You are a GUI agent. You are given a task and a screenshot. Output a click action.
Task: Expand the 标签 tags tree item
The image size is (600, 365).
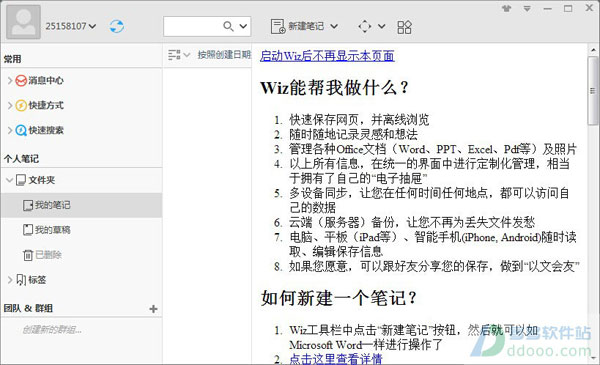pos(10,280)
